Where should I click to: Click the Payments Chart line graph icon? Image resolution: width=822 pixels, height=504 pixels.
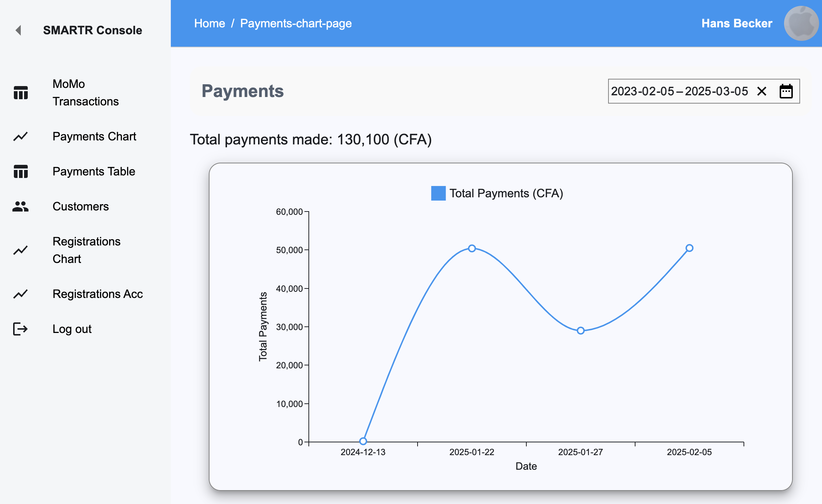pyautogui.click(x=20, y=136)
